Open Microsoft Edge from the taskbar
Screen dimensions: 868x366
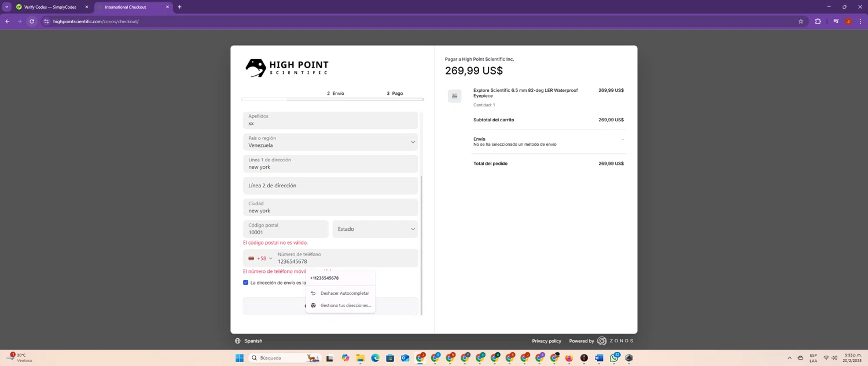click(x=375, y=358)
